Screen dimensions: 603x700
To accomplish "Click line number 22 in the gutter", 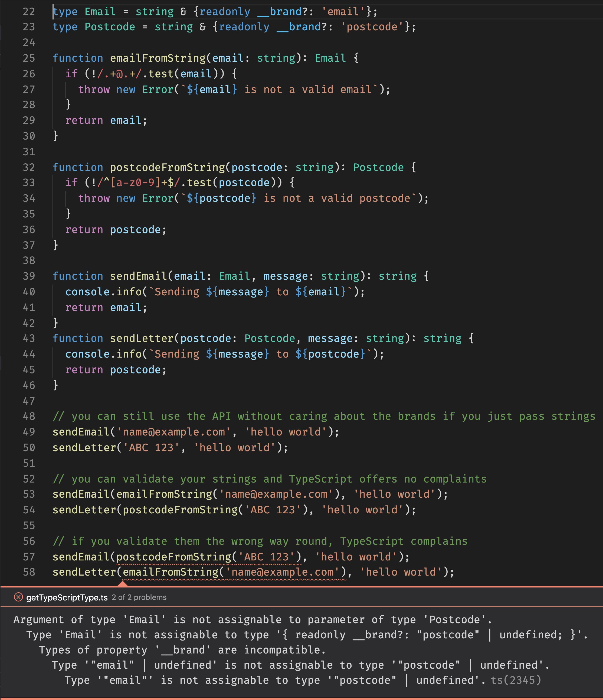I will (29, 11).
